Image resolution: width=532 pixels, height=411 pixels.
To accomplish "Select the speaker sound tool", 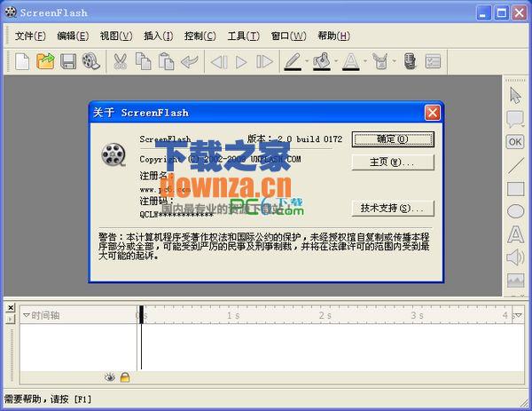I will point(515,257).
